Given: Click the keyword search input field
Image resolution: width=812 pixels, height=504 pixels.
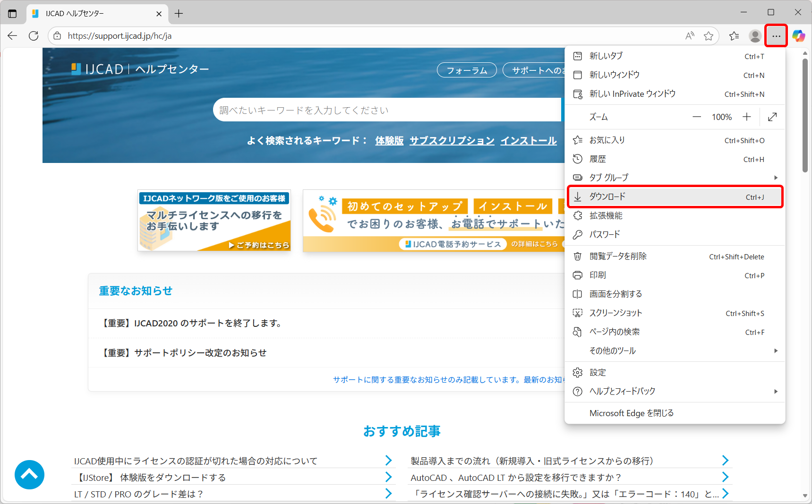Looking at the screenshot, I should click(x=387, y=110).
